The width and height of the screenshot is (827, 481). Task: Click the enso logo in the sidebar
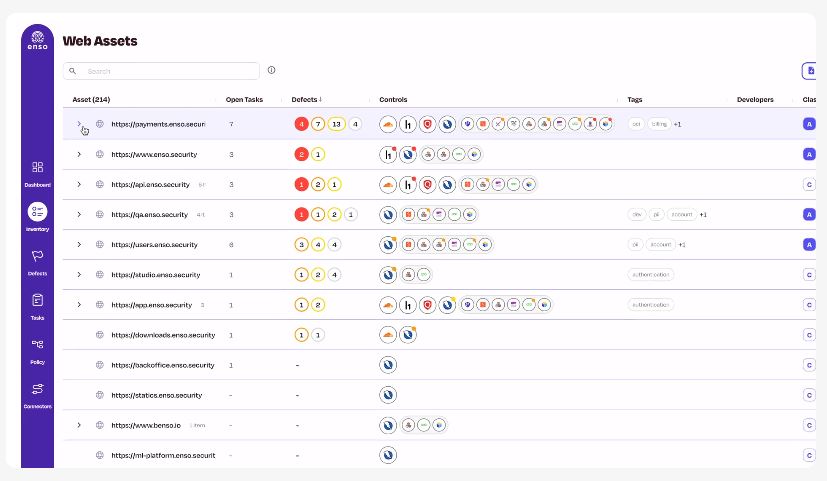click(x=37, y=40)
